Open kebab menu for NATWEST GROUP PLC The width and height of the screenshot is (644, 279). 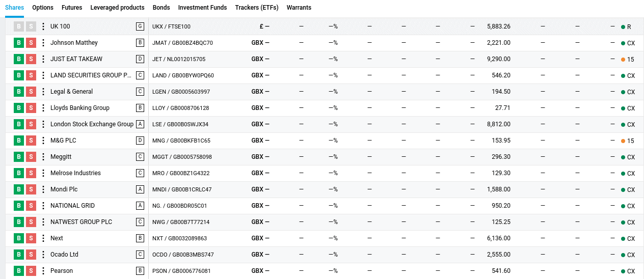tap(43, 222)
